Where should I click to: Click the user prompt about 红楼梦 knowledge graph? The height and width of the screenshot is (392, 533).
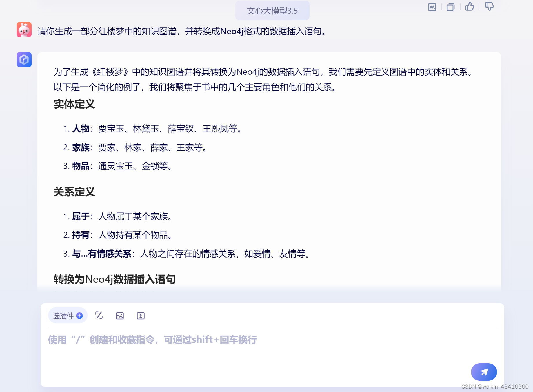point(183,31)
